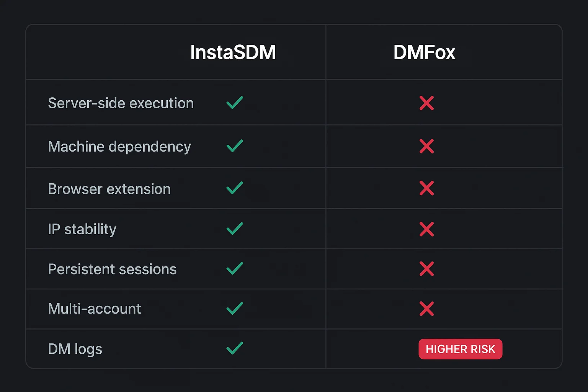Select the "DM logs" row label
The image size is (588, 392).
pyautogui.click(x=75, y=350)
